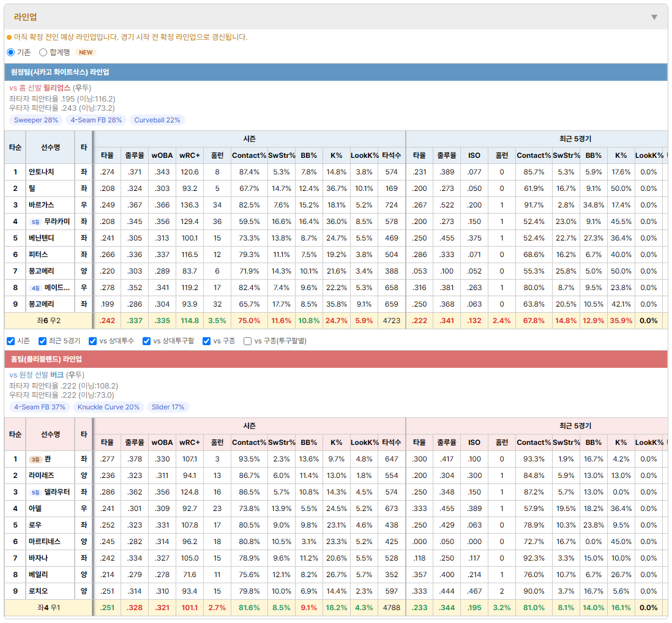Toggle the vs 상대투구팔 checkbox

pos(146,341)
